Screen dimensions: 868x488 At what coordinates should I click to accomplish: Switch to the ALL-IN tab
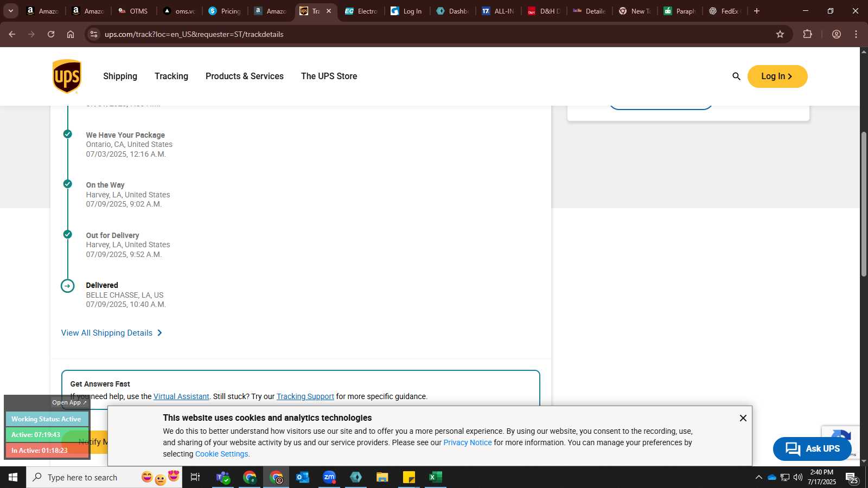pos(498,11)
